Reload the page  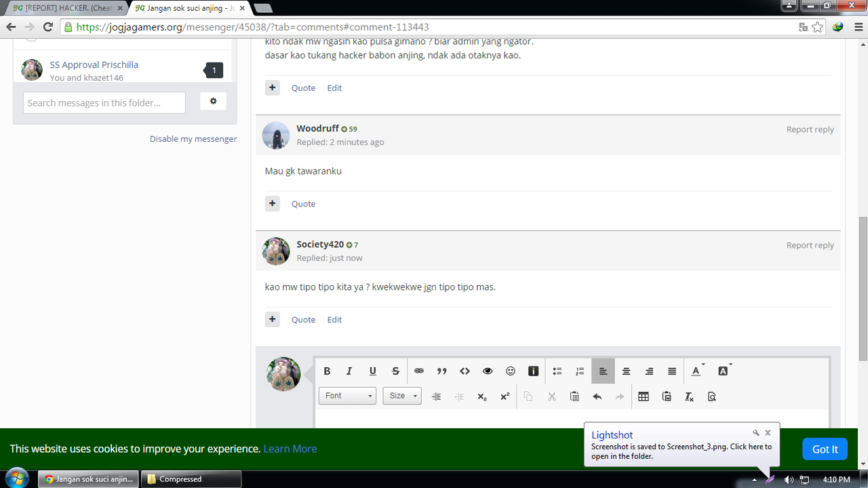tap(47, 27)
